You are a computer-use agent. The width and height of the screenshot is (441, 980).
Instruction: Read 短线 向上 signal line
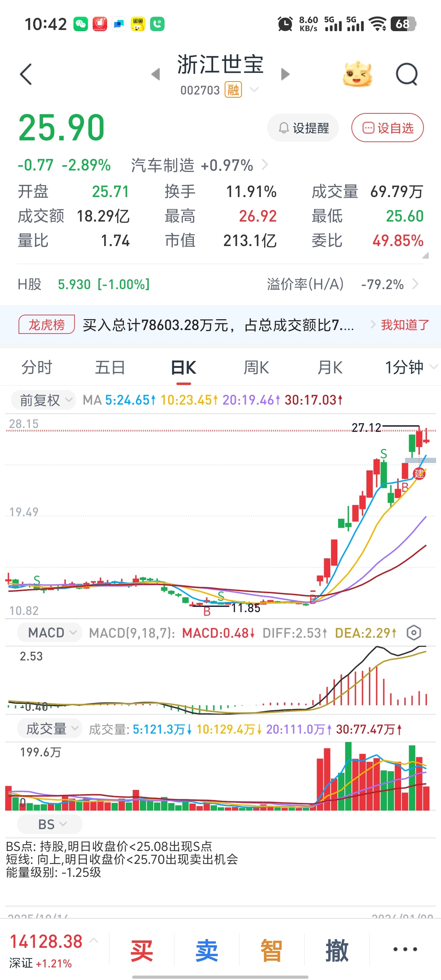coord(122,859)
